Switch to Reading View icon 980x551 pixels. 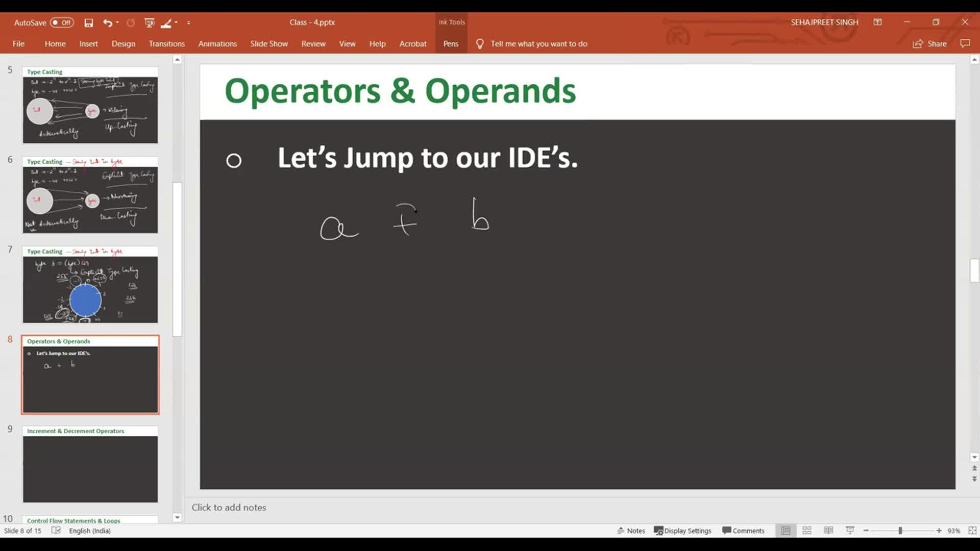tap(828, 531)
